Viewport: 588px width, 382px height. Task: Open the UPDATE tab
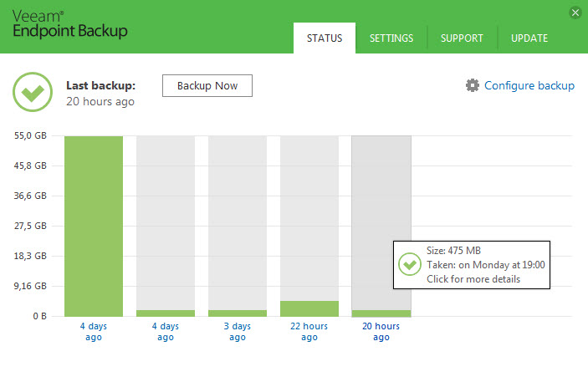tap(529, 38)
